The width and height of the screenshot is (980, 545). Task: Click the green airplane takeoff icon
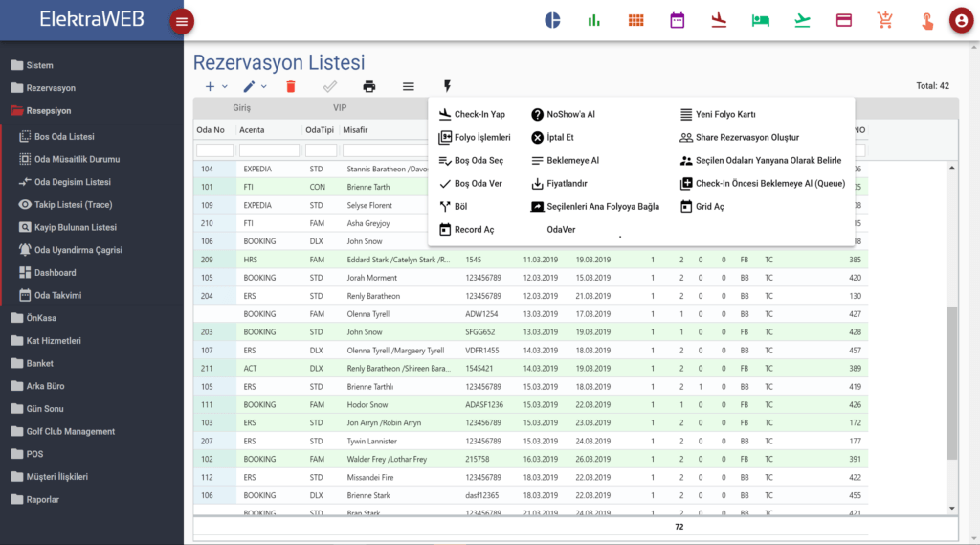802,21
